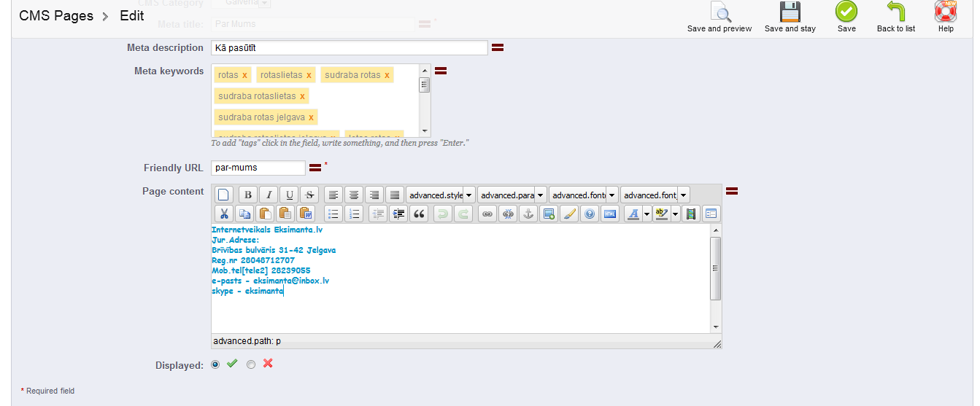Click the Paste clipboard icon
Image resolution: width=980 pixels, height=406 pixels.
click(x=265, y=214)
